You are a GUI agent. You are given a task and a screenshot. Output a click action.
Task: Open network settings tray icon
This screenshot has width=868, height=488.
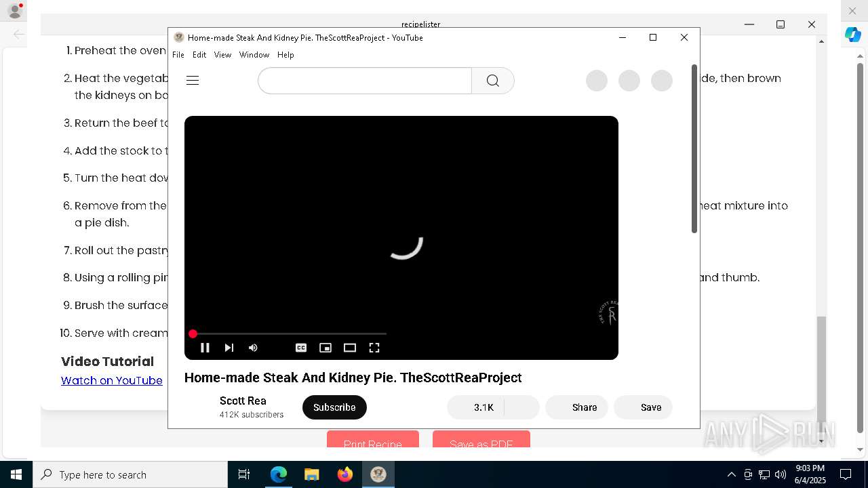click(x=764, y=474)
